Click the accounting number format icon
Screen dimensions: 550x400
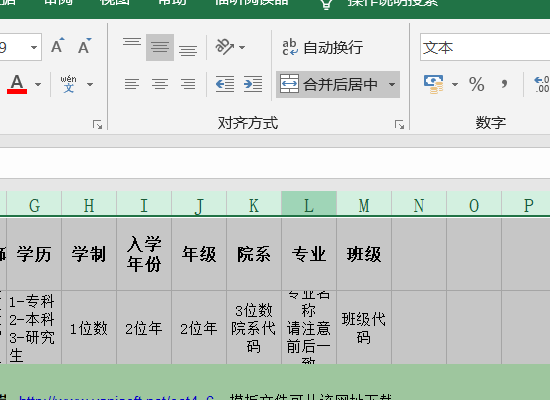(434, 84)
